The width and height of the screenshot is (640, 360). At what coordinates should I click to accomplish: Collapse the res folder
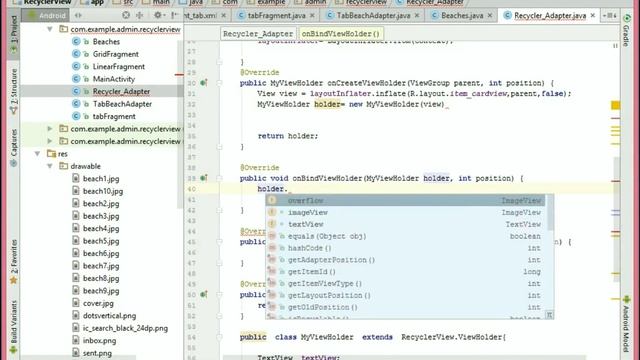tap(38, 153)
